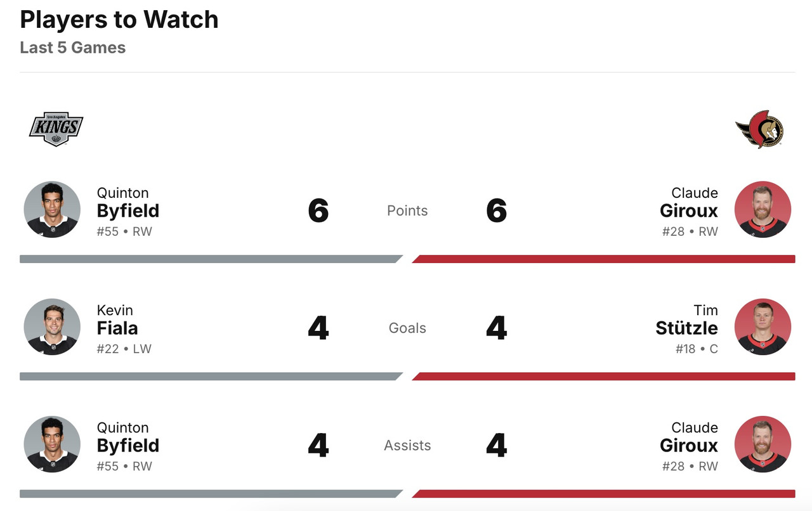Click Giroux's name in the Assists row

pos(689,437)
